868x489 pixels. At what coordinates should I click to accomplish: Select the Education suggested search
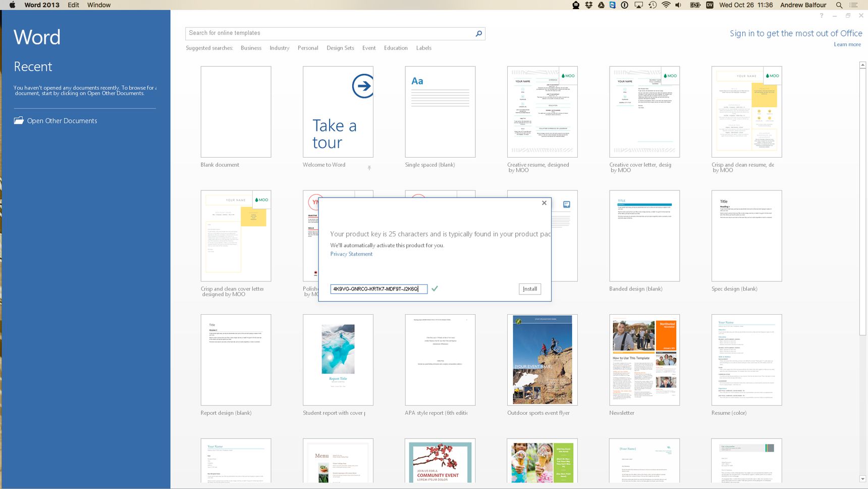coord(396,48)
